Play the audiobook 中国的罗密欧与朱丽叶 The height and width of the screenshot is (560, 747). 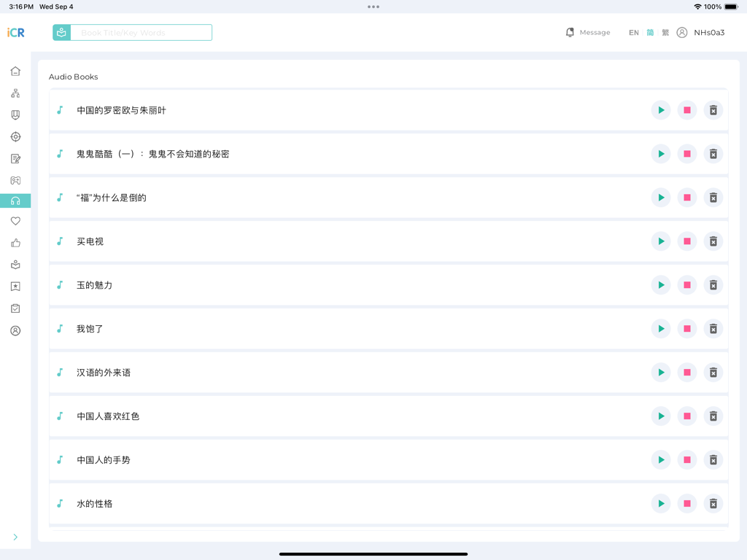pyautogui.click(x=661, y=110)
